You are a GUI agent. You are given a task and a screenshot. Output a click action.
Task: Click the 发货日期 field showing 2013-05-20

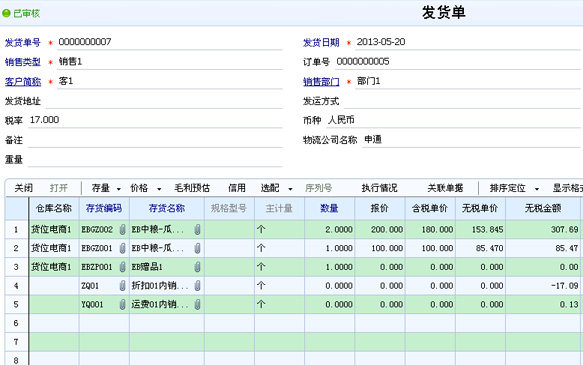tap(467, 42)
